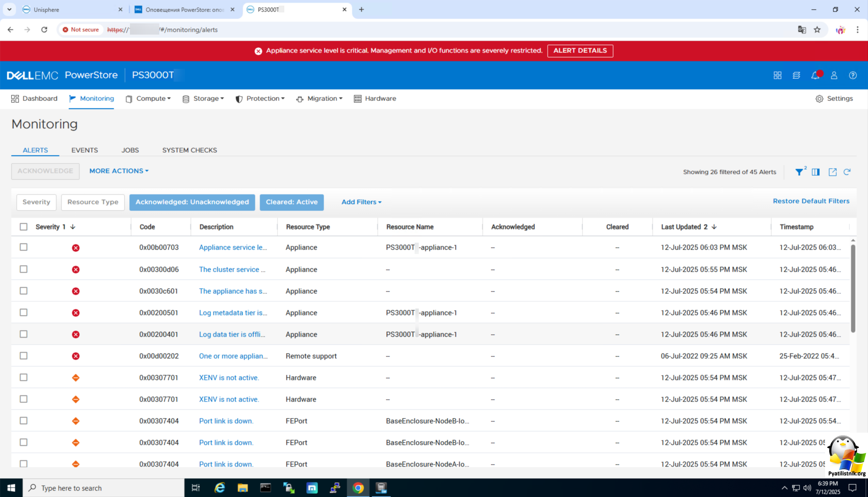This screenshot has width=868, height=497.
Task: Check the row for alert 0x00d00202
Action: coord(24,356)
